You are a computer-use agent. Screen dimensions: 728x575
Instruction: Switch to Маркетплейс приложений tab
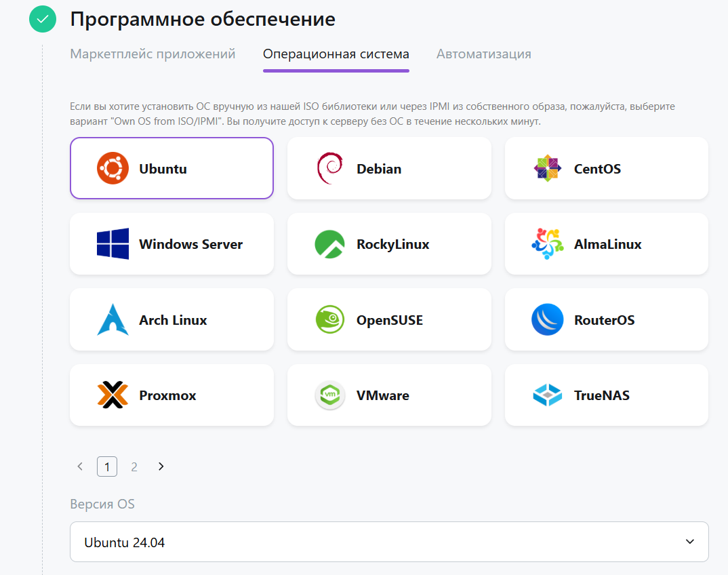(x=153, y=54)
